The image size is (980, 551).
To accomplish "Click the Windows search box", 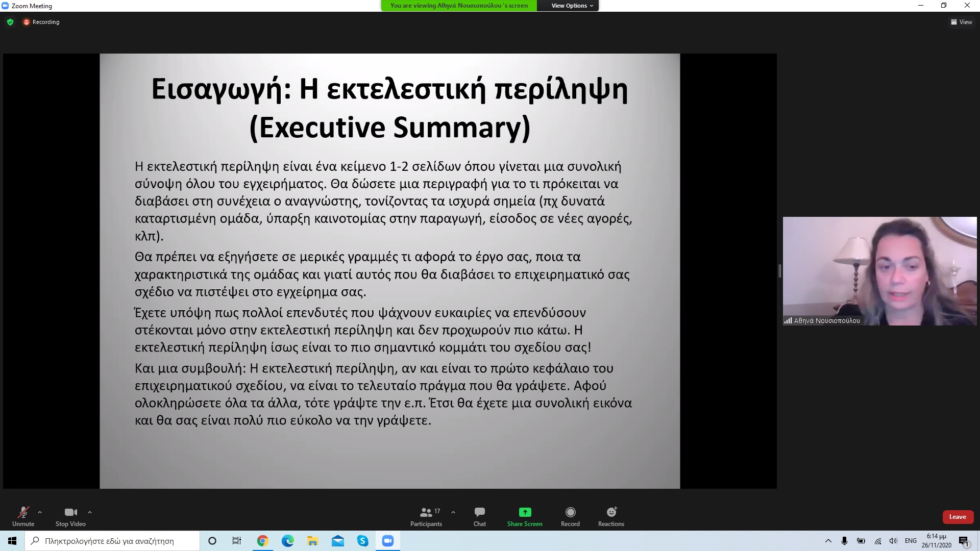I will (112, 541).
